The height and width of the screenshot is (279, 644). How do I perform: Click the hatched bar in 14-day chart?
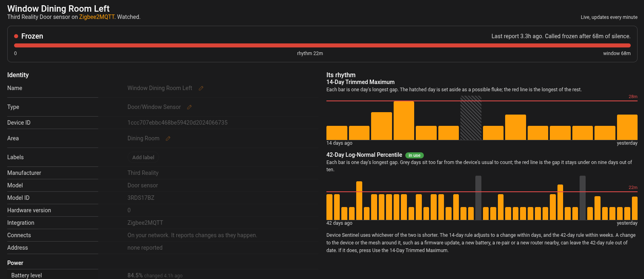pyautogui.click(x=471, y=118)
